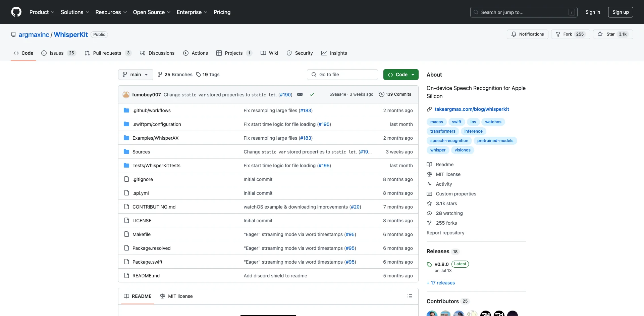Open the green Code dropdown button
The height and width of the screenshot is (316, 644).
[x=401, y=75]
